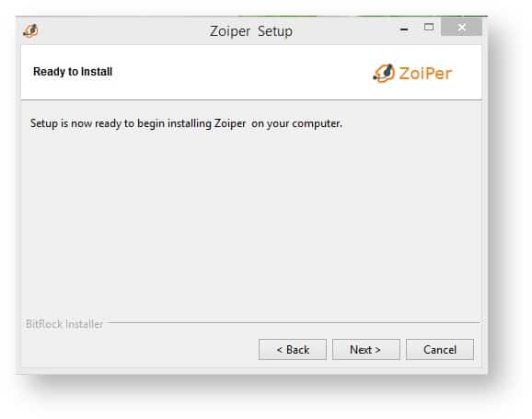532x419 pixels.
Task: Click the Zoiper icon in the title bar
Action: click(30, 30)
